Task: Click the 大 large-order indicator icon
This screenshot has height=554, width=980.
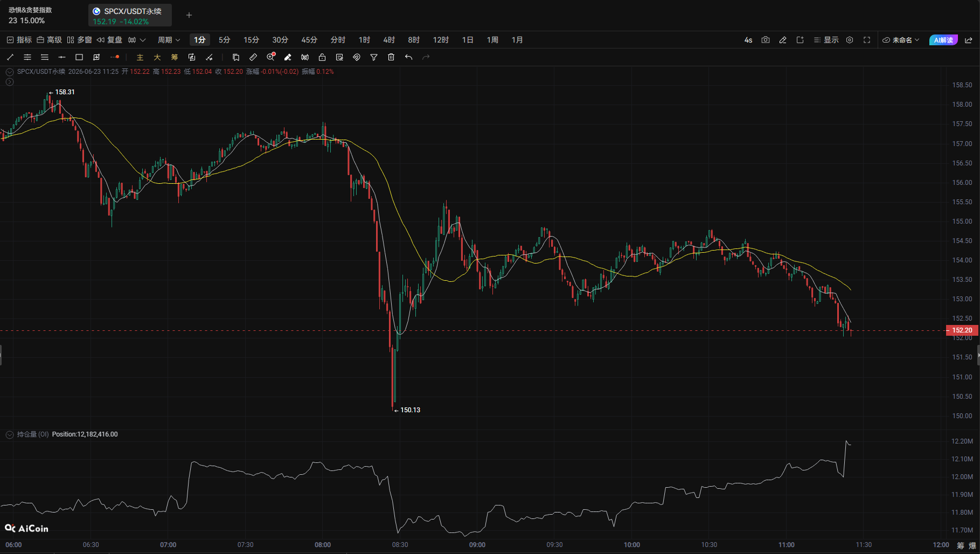Action: click(x=157, y=57)
